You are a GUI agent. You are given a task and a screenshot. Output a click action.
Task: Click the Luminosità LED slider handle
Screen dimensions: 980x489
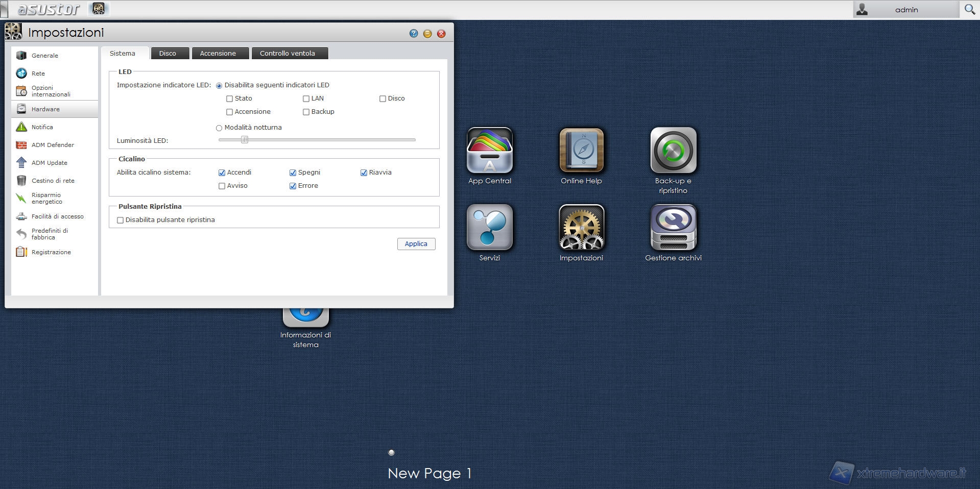245,140
